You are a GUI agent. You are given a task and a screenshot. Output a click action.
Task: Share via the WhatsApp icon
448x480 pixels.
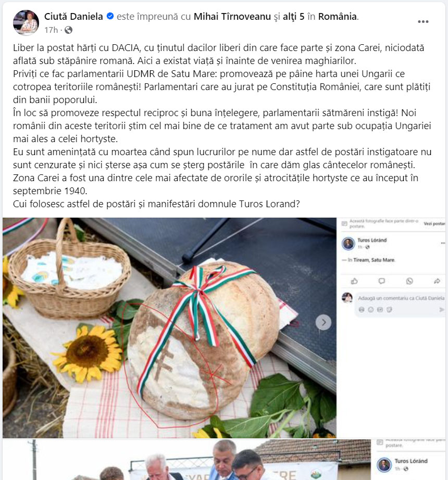click(x=409, y=281)
